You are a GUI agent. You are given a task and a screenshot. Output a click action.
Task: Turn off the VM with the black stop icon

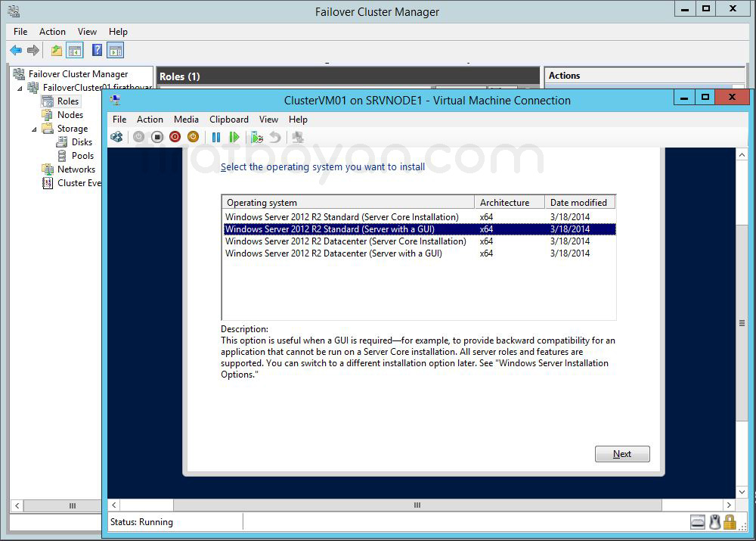click(x=156, y=137)
